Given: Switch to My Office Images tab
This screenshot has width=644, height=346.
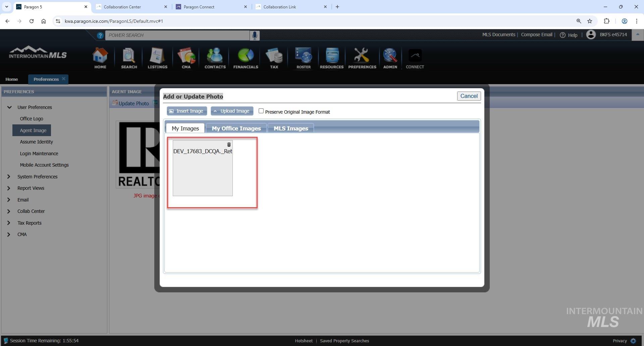Looking at the screenshot, I should (236, 128).
